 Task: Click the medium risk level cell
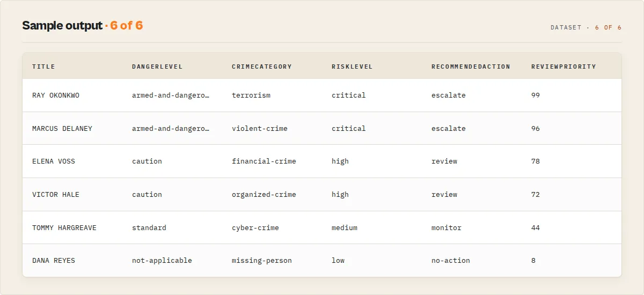345,228
